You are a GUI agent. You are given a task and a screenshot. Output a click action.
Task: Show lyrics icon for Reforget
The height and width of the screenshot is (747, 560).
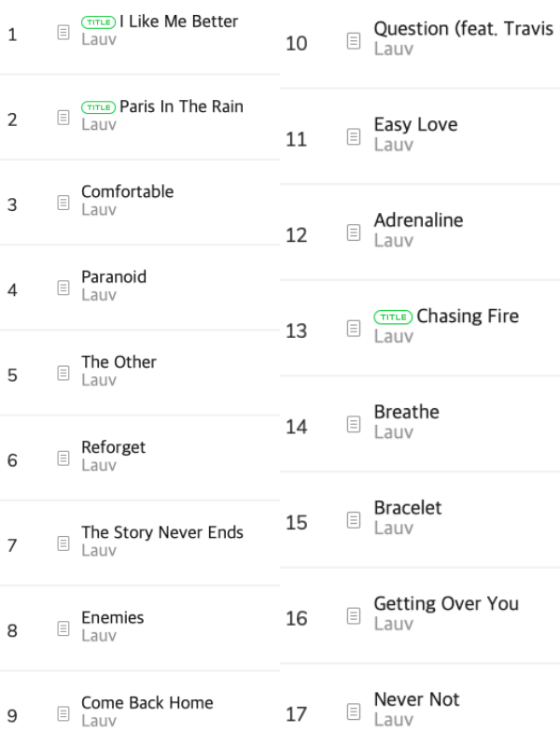[x=63, y=458]
